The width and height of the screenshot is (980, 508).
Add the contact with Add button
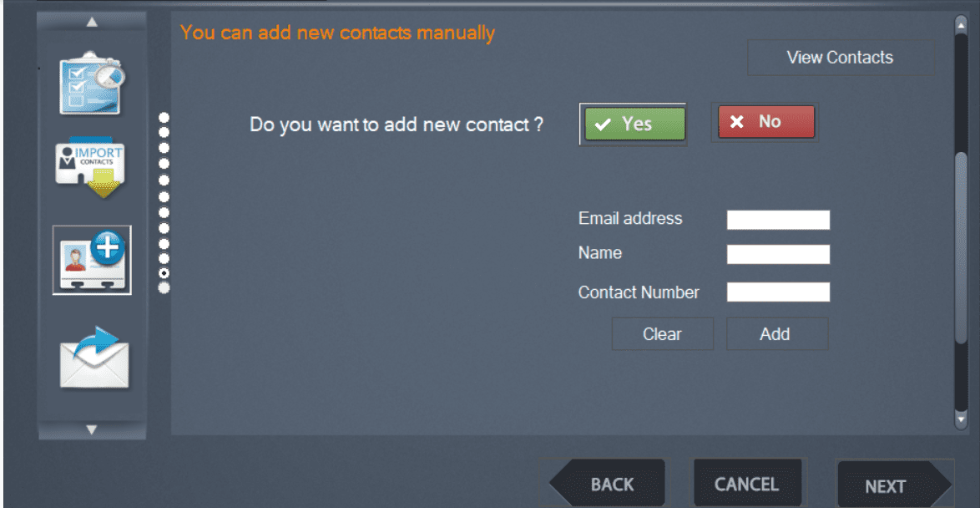click(x=775, y=333)
